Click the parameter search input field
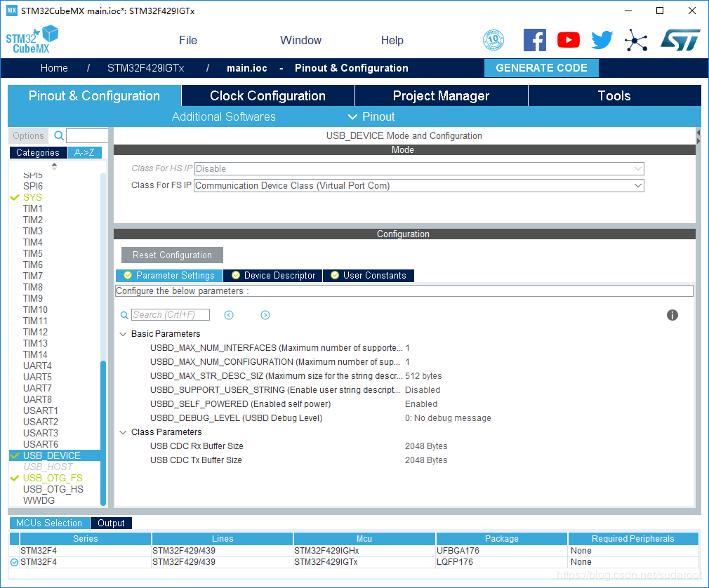The width and height of the screenshot is (709, 588). tap(170, 315)
